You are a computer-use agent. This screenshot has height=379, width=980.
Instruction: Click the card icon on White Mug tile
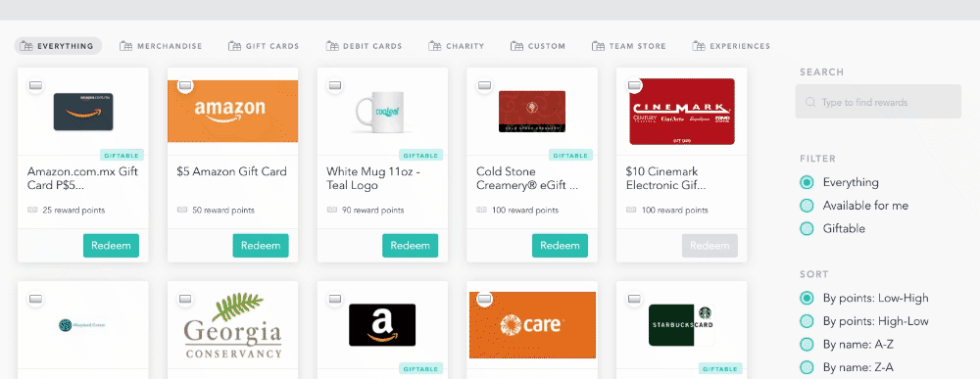pyautogui.click(x=335, y=85)
